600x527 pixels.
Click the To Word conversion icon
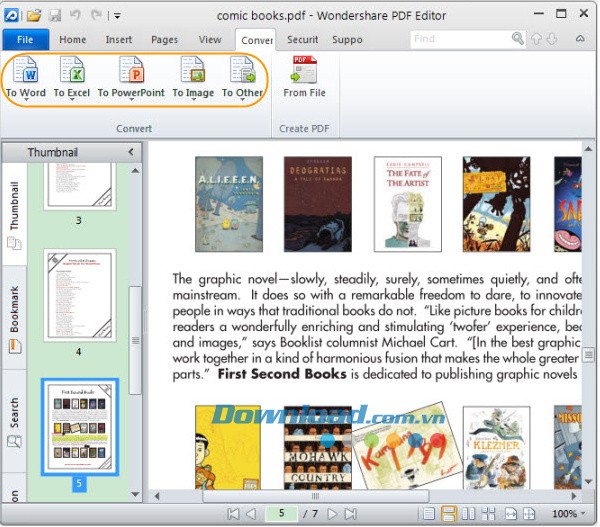[x=26, y=70]
